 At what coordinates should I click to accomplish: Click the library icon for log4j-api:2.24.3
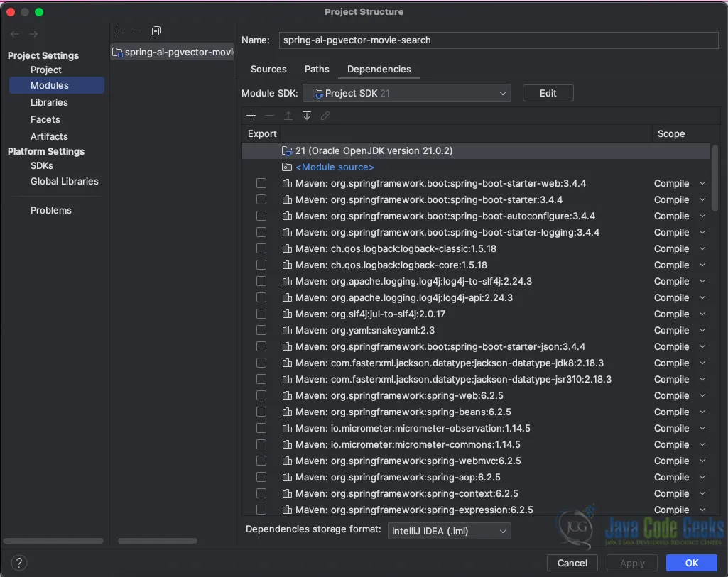287,298
